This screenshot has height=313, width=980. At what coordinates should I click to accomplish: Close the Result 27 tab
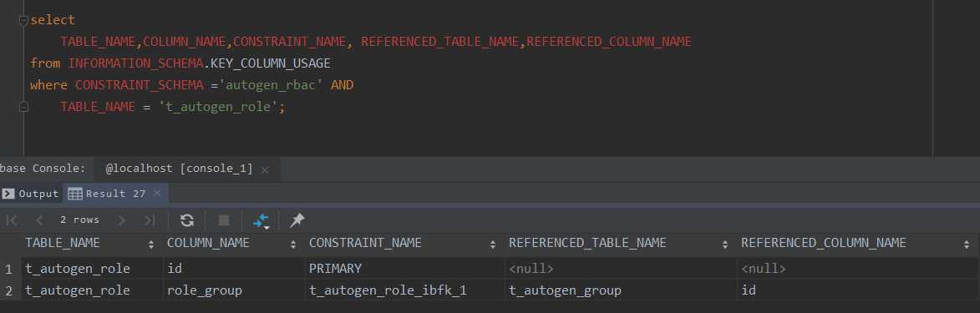[157, 194]
